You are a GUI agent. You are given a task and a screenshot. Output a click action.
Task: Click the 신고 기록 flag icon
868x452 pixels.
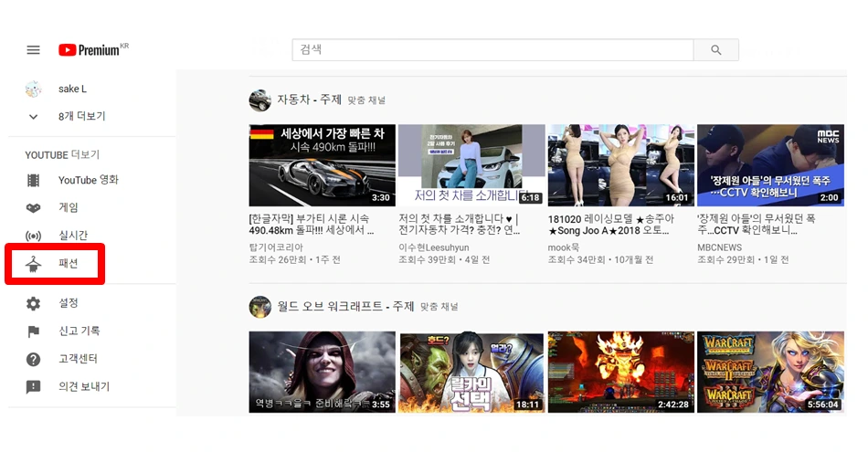tap(33, 331)
